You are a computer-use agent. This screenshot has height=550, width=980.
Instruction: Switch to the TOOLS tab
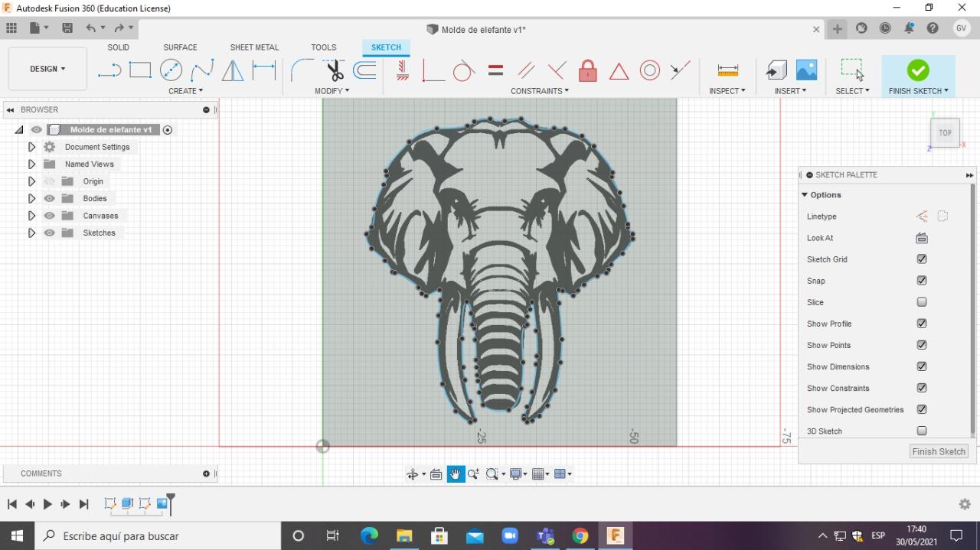(324, 47)
